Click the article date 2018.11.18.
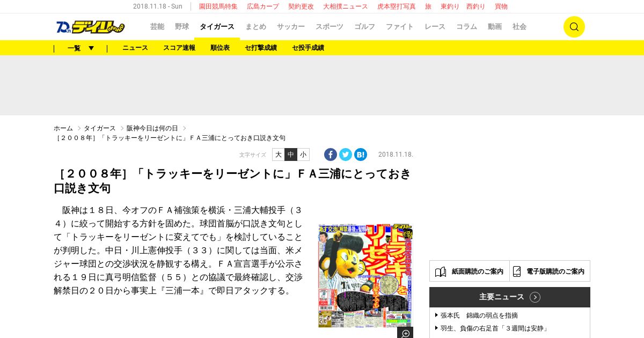Screen dimensions: 644x338 click(x=396, y=155)
